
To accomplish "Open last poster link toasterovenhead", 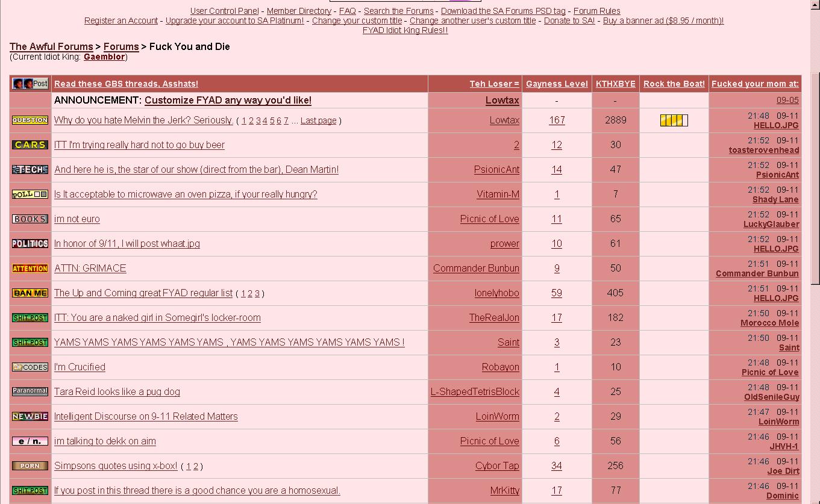I will pos(764,151).
